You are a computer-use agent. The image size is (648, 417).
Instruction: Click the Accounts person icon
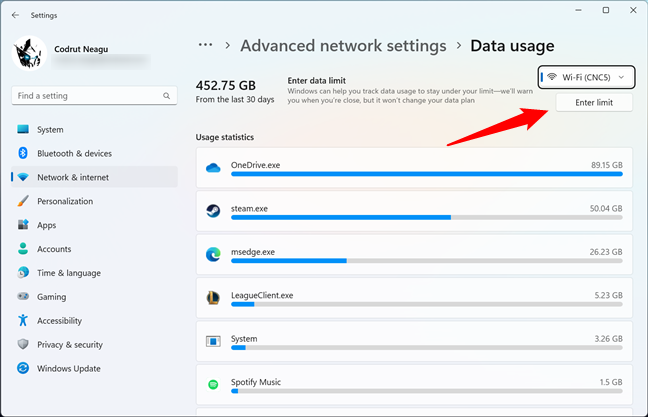(23, 248)
